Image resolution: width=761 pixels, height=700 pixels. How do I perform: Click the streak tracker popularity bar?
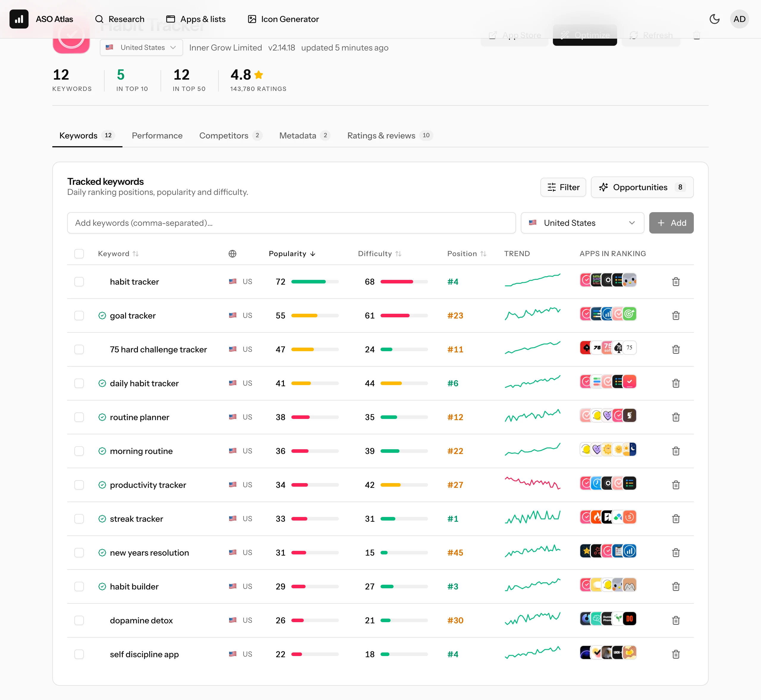point(315,519)
